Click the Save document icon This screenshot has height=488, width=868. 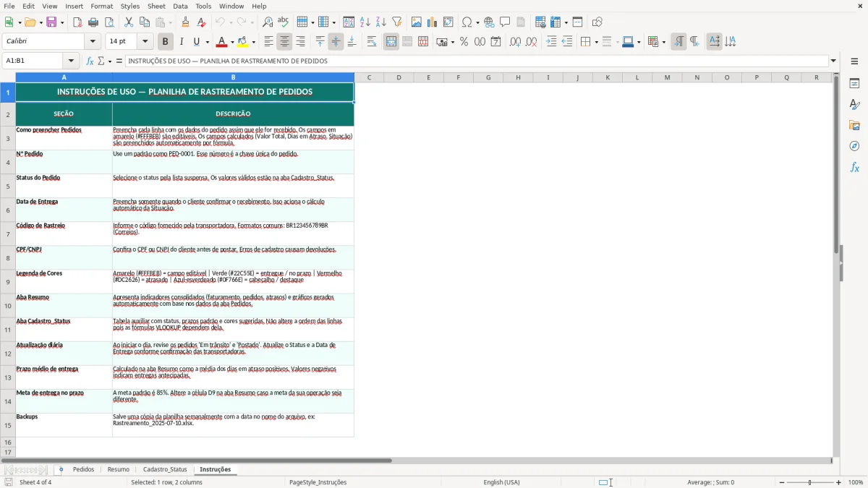pyautogui.click(x=51, y=22)
